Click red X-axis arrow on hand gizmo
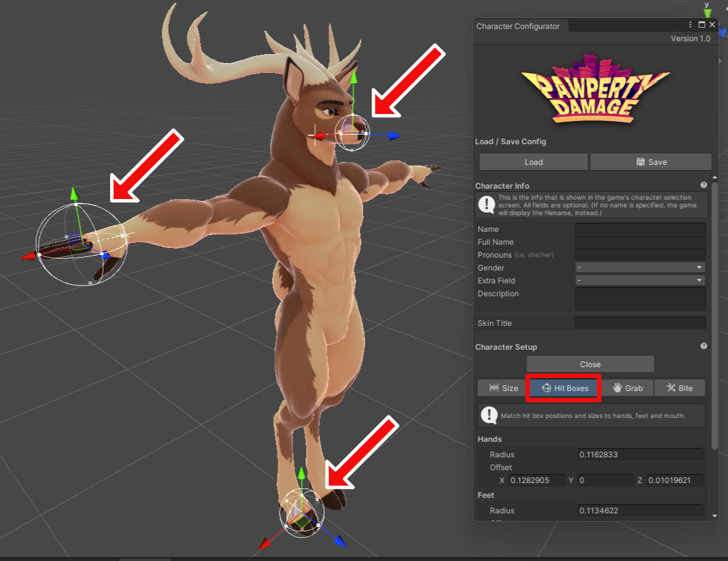This screenshot has height=561, width=728. tap(29, 256)
